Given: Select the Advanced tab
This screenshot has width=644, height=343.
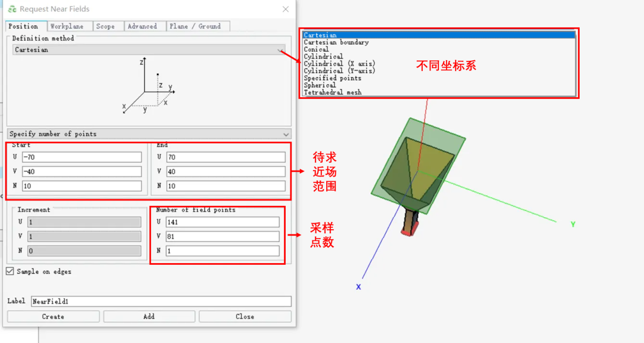Looking at the screenshot, I should 143,26.
